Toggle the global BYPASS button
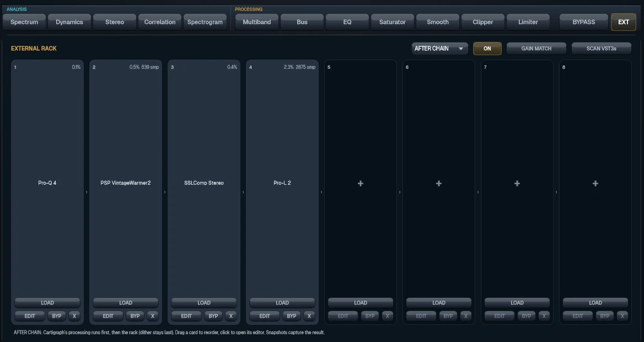 point(583,22)
